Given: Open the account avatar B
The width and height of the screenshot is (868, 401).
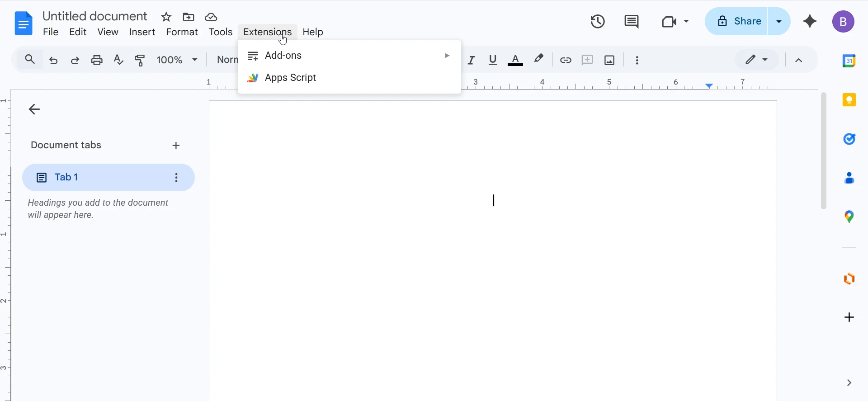Looking at the screenshot, I should pos(843,21).
